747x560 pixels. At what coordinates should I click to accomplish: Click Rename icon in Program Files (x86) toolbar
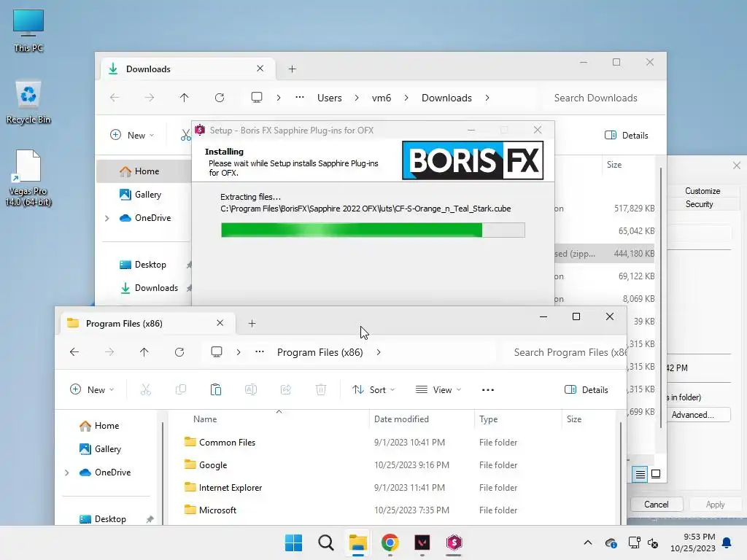click(251, 389)
